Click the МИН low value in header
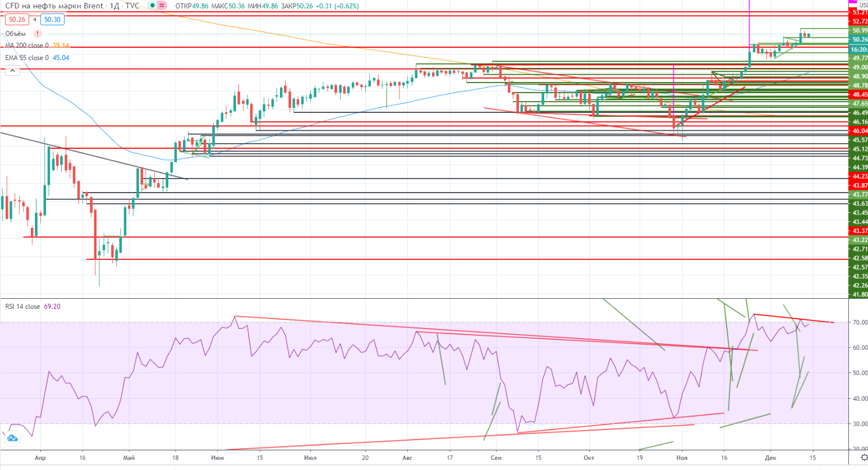 269,6
